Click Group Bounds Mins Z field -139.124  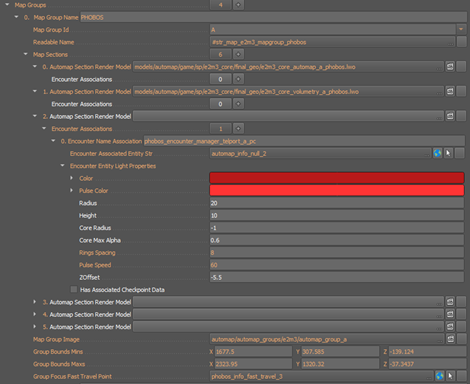tap(427, 352)
